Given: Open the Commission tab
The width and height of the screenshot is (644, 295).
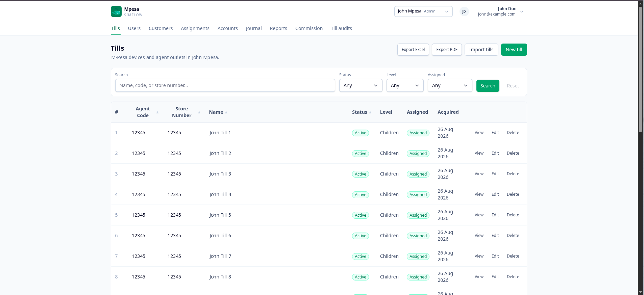Looking at the screenshot, I should 309,28.
